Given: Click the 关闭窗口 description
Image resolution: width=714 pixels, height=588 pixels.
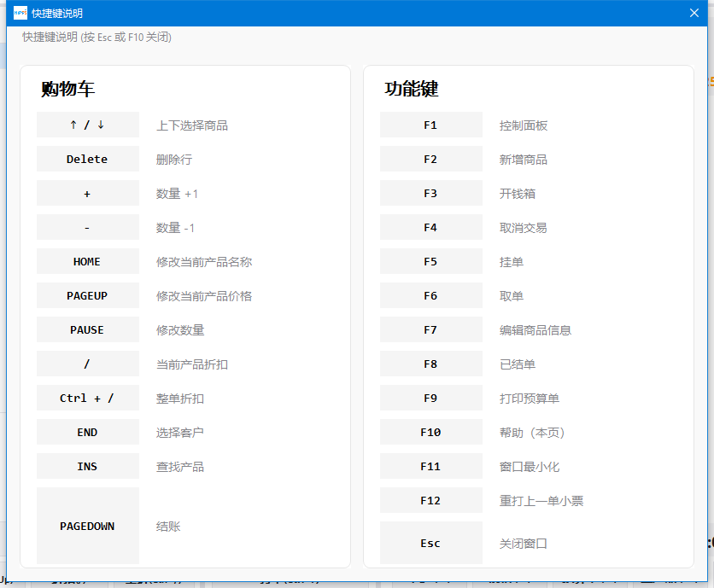Looking at the screenshot, I should pyautogui.click(x=524, y=544).
